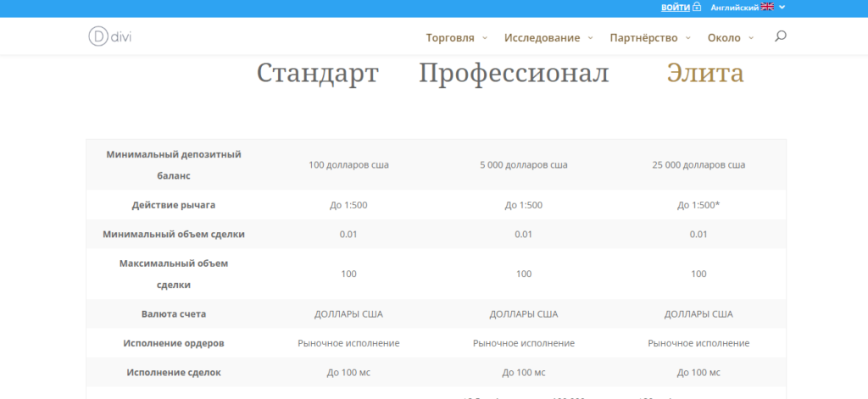Click the Divi logo
This screenshot has height=399, width=868.
point(109,36)
